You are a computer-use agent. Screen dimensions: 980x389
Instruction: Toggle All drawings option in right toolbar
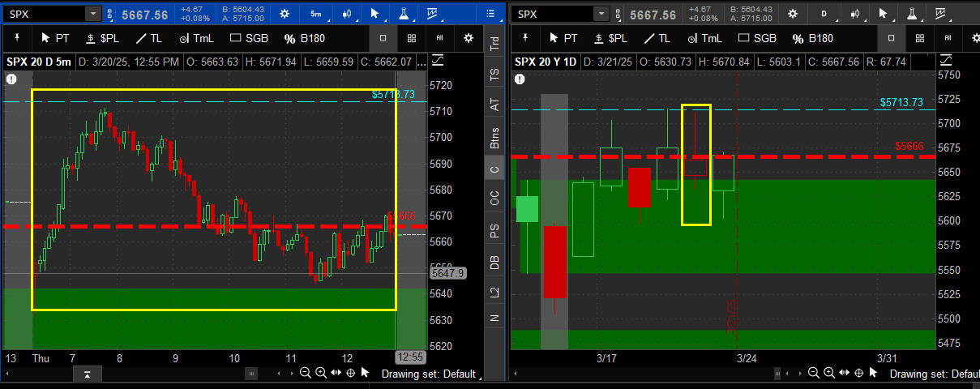[948, 38]
